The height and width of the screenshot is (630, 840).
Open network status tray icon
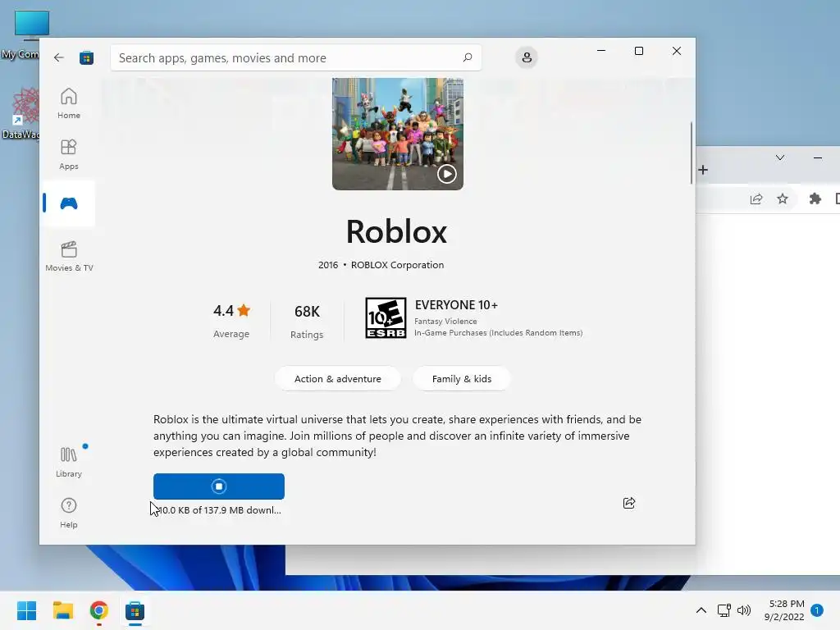[724, 610]
